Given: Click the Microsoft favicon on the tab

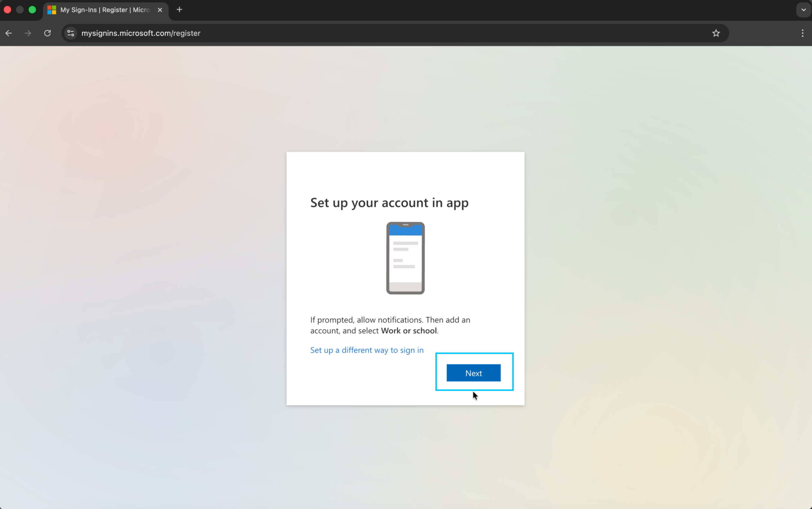Looking at the screenshot, I should tap(52, 10).
